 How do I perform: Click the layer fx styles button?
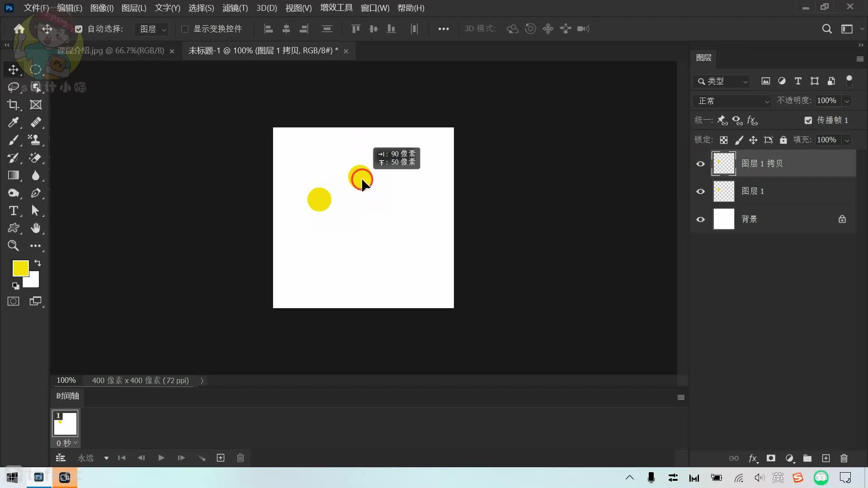click(x=753, y=458)
